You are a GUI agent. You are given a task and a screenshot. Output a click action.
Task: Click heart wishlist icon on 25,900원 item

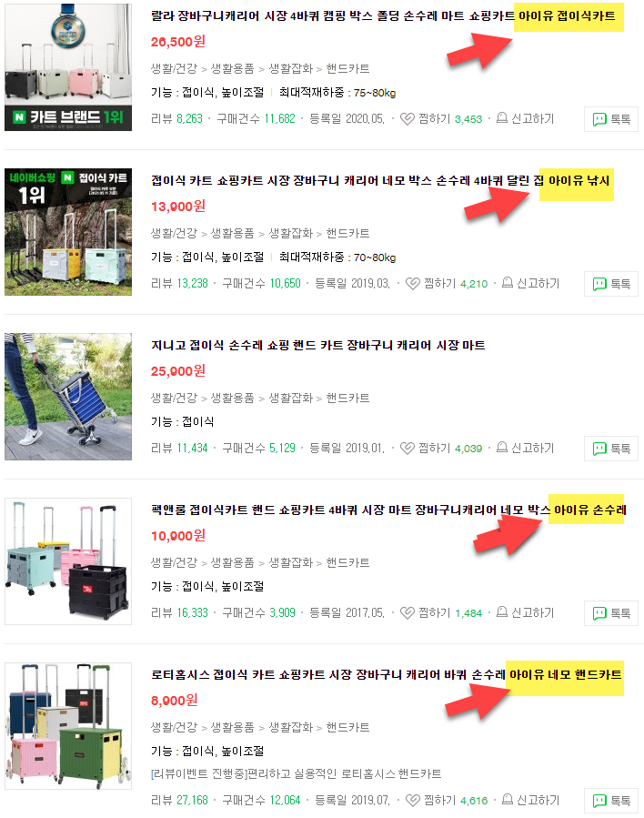click(x=408, y=449)
